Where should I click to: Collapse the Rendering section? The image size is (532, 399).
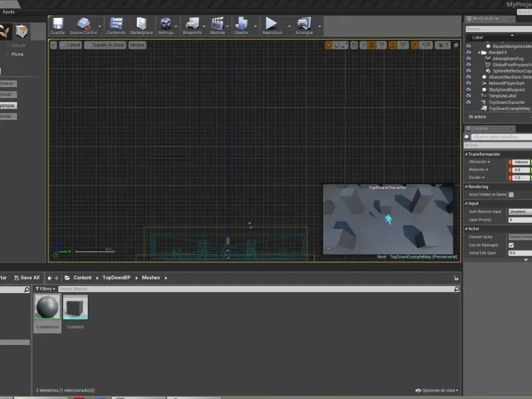(x=466, y=187)
